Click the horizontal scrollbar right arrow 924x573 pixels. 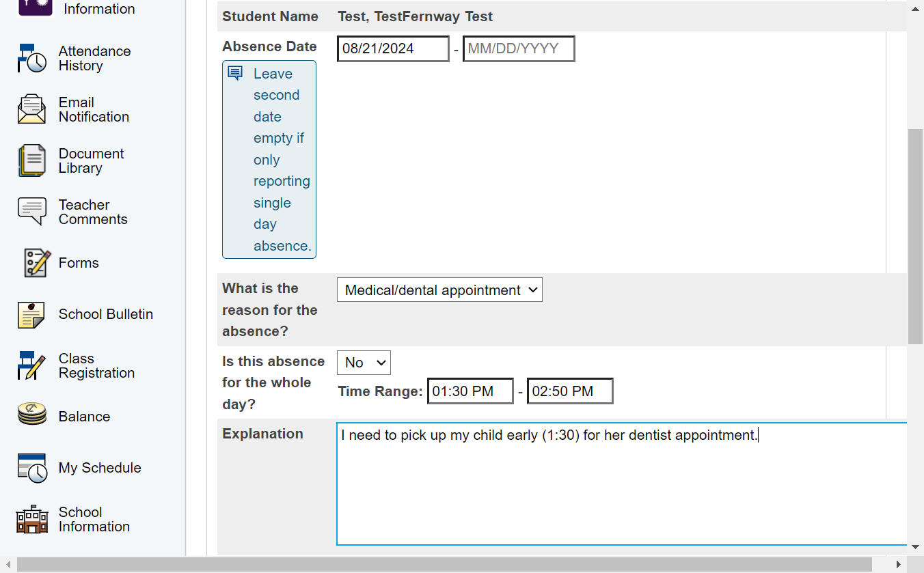[x=900, y=564]
